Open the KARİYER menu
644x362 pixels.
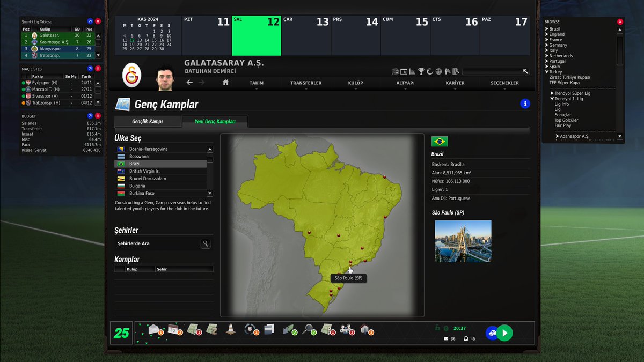click(455, 83)
